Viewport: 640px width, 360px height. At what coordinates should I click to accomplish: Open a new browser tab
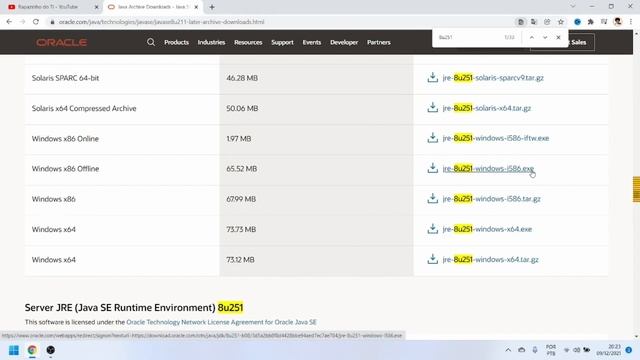point(212,7)
